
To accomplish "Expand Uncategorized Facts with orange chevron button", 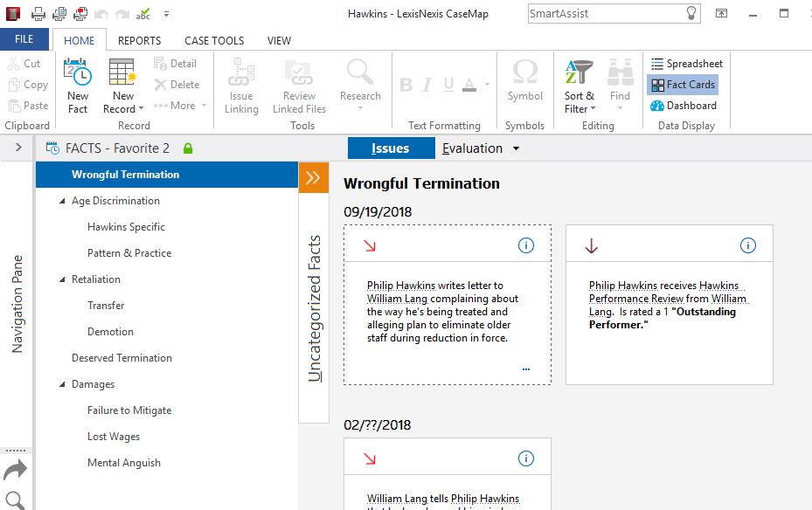I will (x=314, y=177).
